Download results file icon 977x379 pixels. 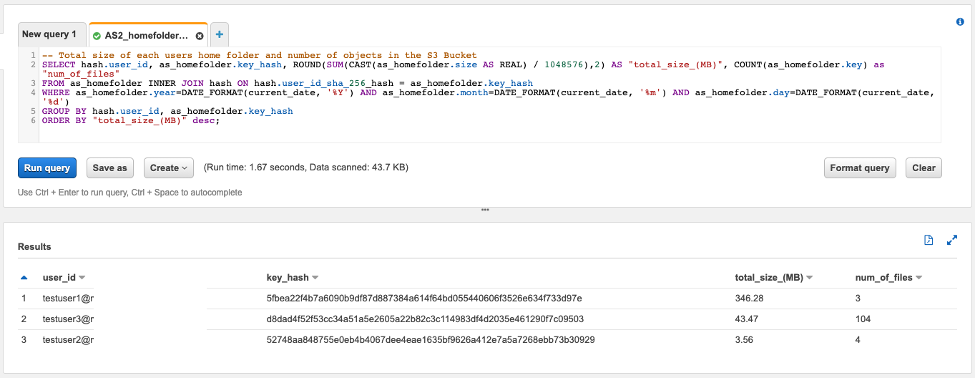click(x=928, y=240)
